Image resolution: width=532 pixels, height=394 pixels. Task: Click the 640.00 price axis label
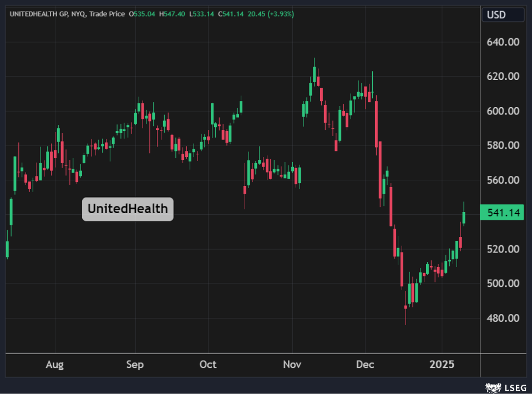pos(503,42)
